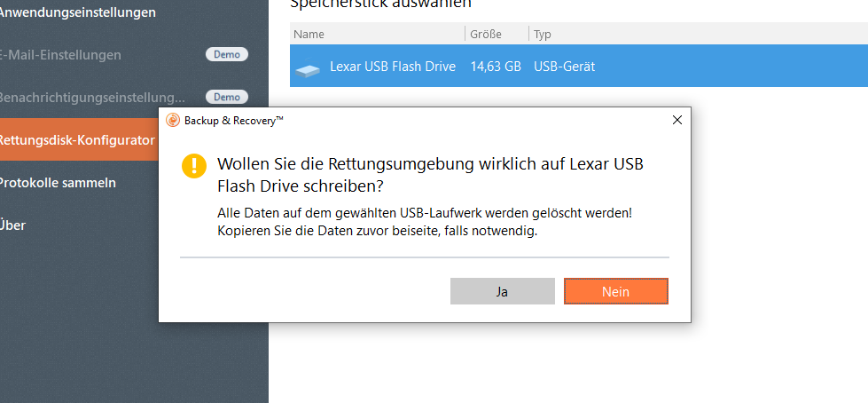This screenshot has height=403, width=868.
Task: Click the USB drive icon in list
Action: (308, 69)
